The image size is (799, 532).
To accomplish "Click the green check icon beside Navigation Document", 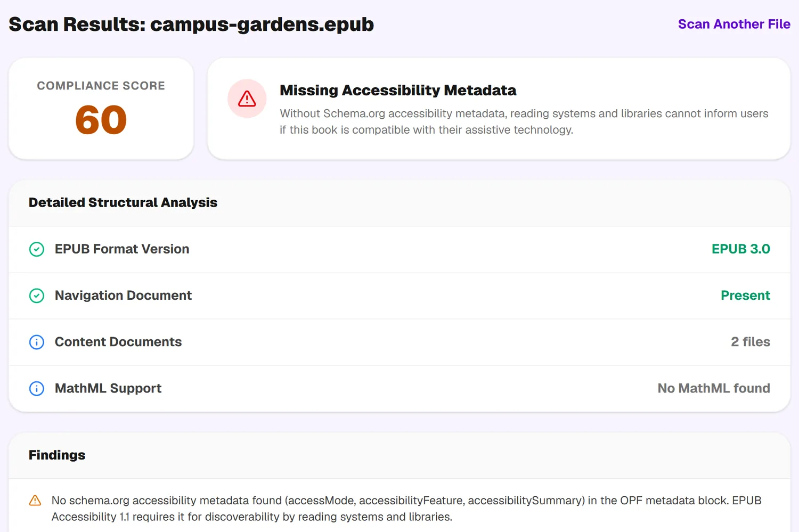I will click(37, 296).
